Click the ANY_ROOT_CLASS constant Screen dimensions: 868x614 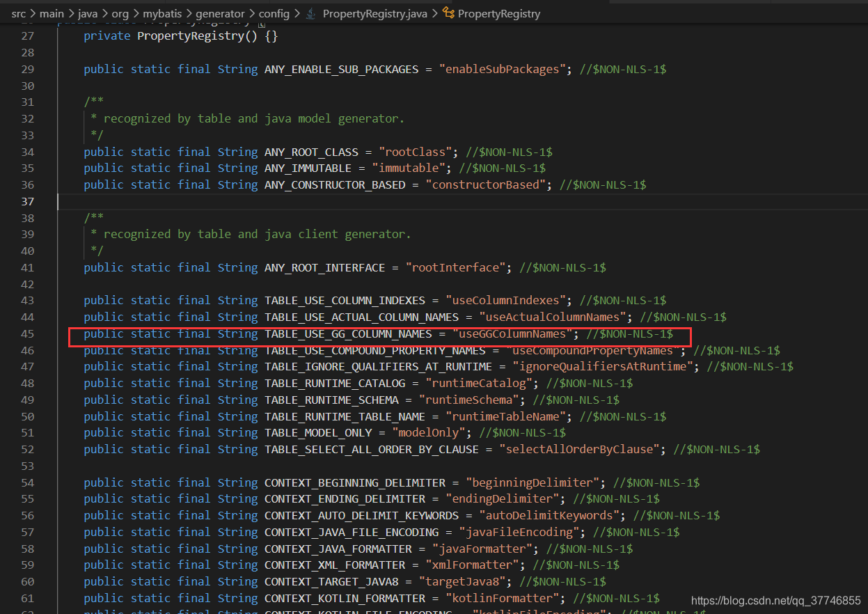[x=311, y=152]
